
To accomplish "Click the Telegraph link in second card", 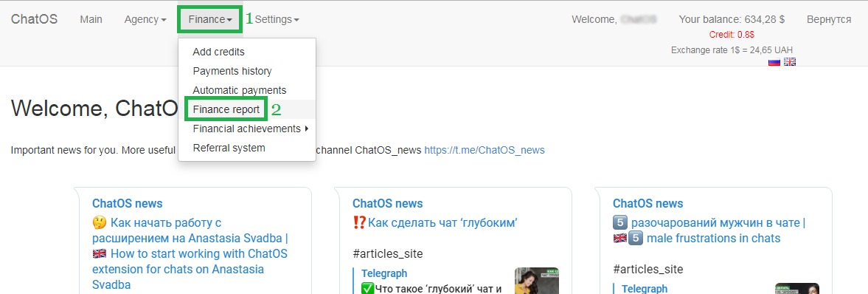I will point(384,273).
